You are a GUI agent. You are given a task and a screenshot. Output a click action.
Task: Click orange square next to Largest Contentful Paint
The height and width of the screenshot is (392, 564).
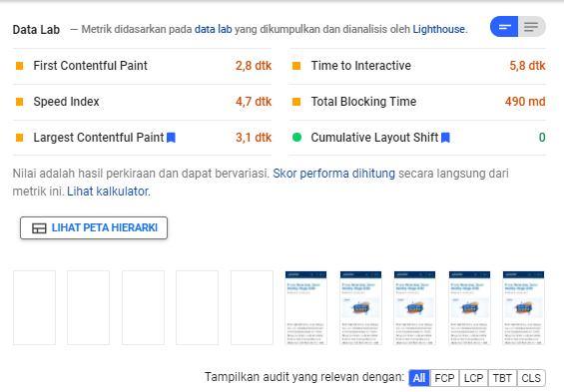19,138
